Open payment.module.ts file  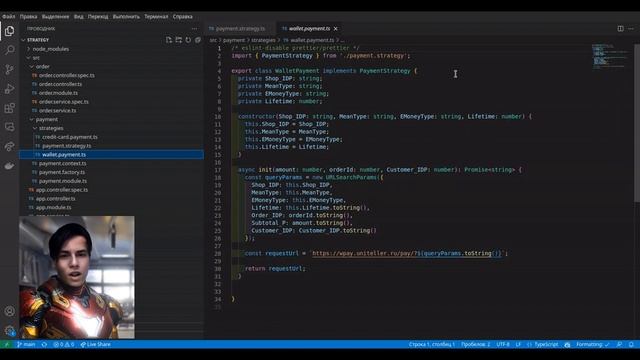coord(63,181)
